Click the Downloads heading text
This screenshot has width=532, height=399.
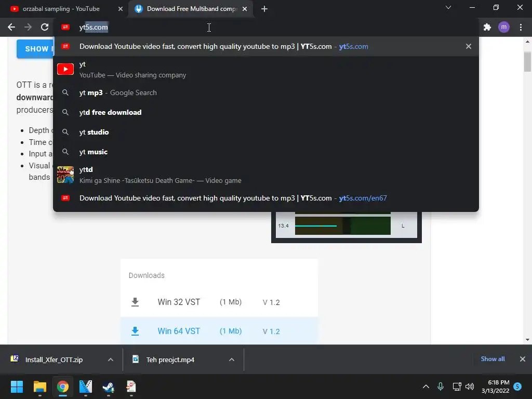[147, 275]
